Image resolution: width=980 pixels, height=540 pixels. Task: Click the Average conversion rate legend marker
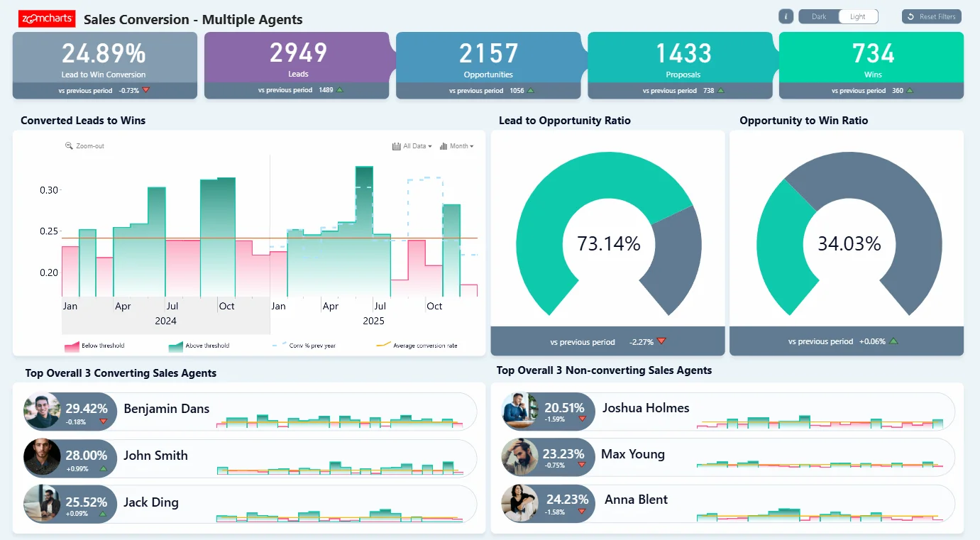[382, 346]
